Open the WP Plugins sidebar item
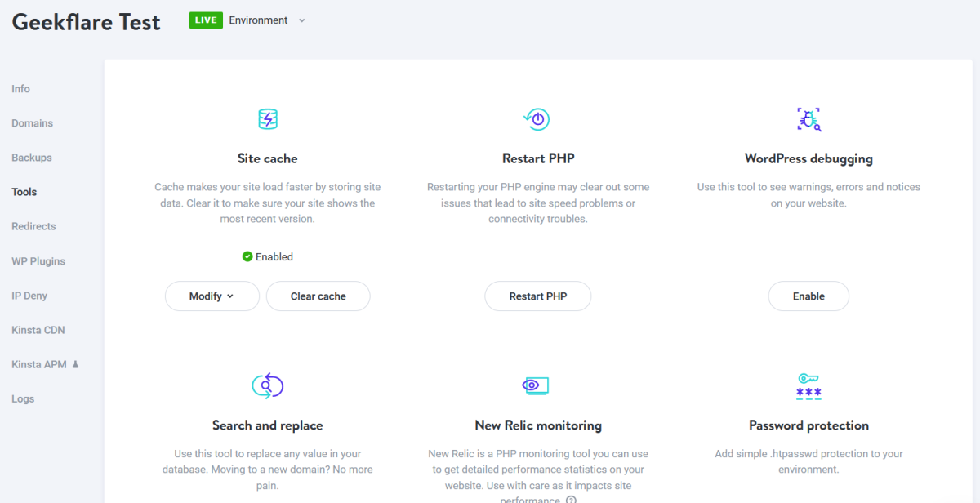 38,261
